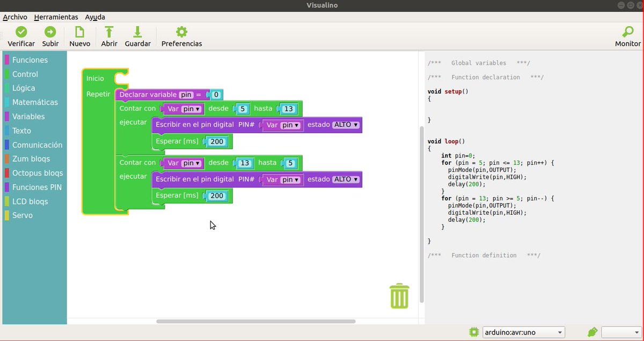The image size is (644, 341).
Task: Click the green trash can icon
Action: pos(399,296)
